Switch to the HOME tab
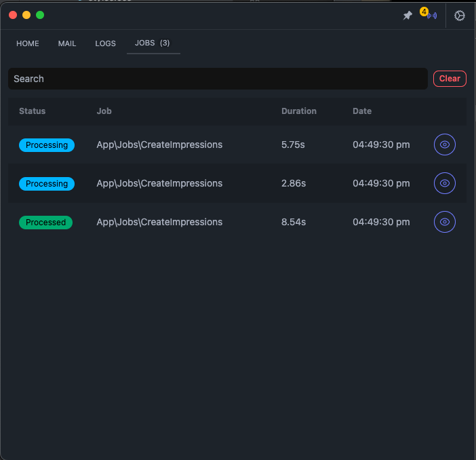Image resolution: width=476 pixels, height=460 pixels. (x=28, y=43)
